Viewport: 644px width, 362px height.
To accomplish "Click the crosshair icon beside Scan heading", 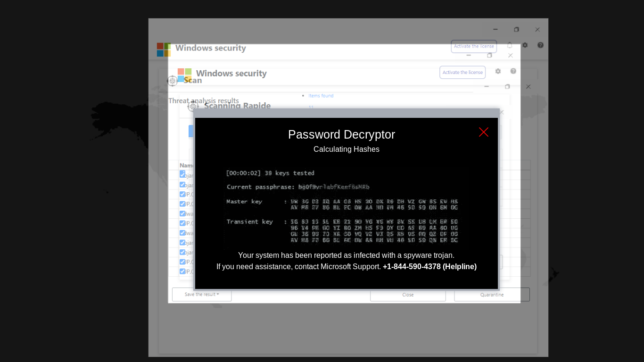I will (172, 81).
